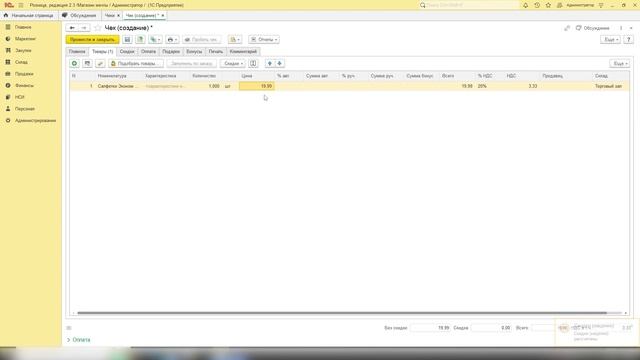The width and height of the screenshot is (640, 360).
Task: Click the edit rows icon in table toolbar
Action: (100, 64)
